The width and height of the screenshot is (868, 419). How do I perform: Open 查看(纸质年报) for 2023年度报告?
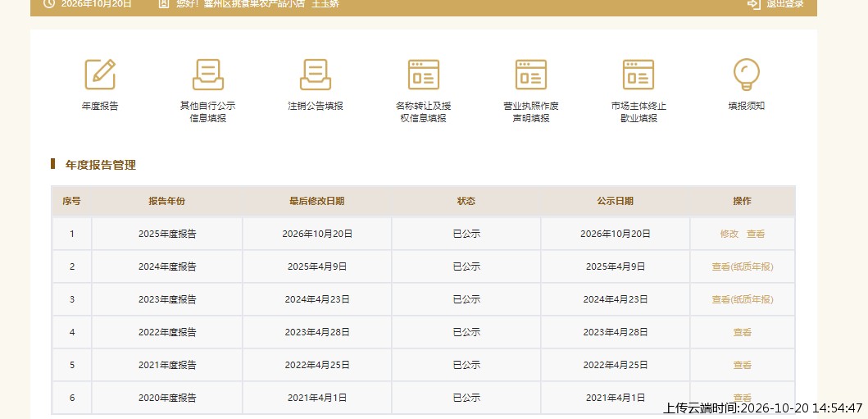pyautogui.click(x=743, y=299)
